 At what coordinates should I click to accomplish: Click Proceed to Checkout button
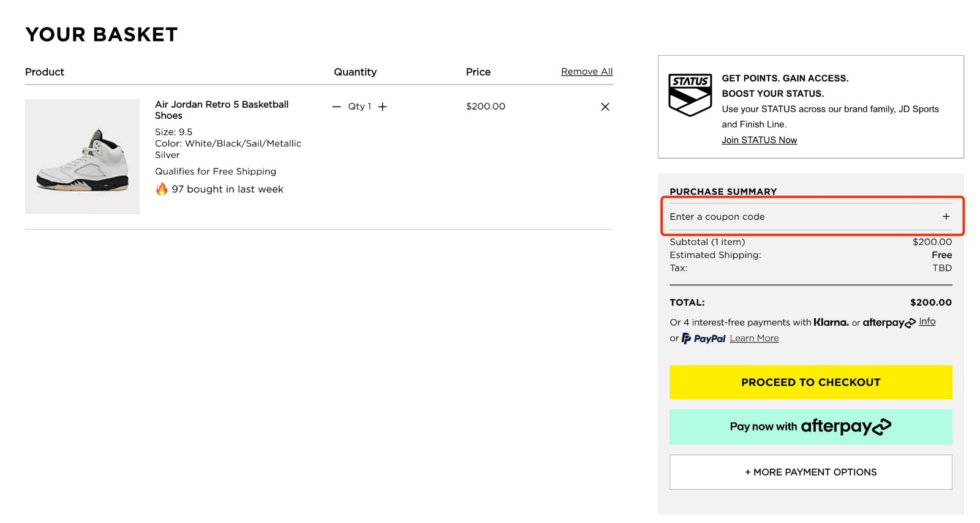pyautogui.click(x=811, y=382)
